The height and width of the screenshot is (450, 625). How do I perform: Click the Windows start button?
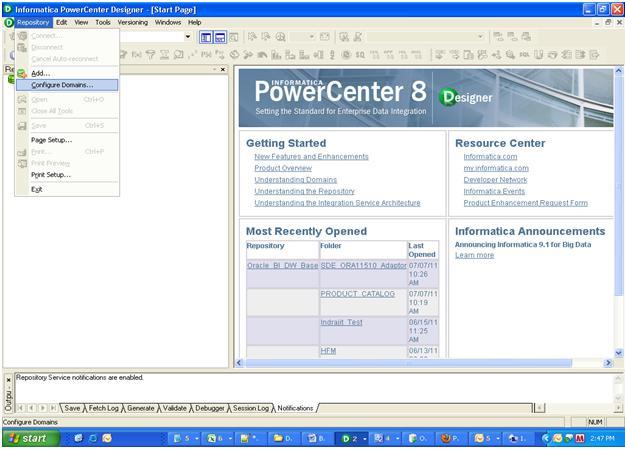pyautogui.click(x=31, y=438)
